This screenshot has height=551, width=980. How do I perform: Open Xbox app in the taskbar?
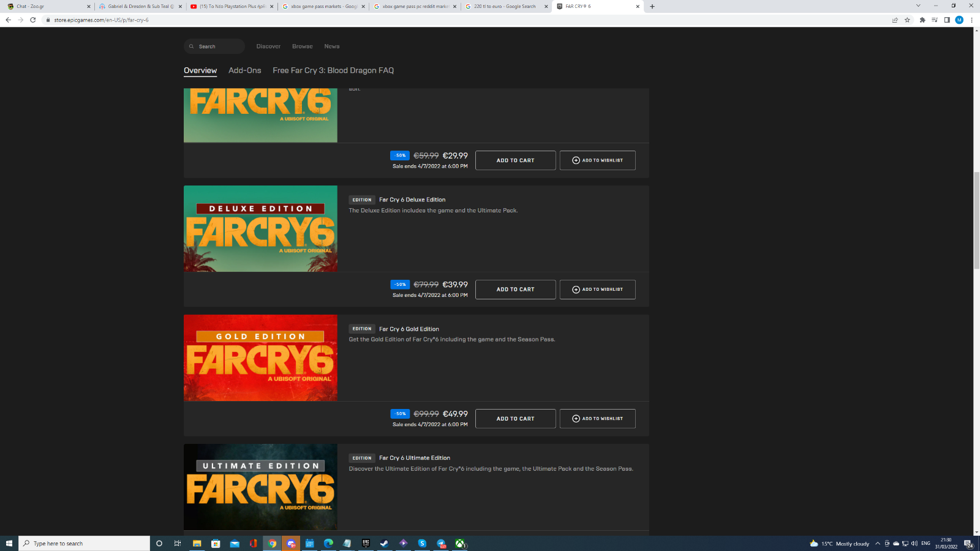460,543
